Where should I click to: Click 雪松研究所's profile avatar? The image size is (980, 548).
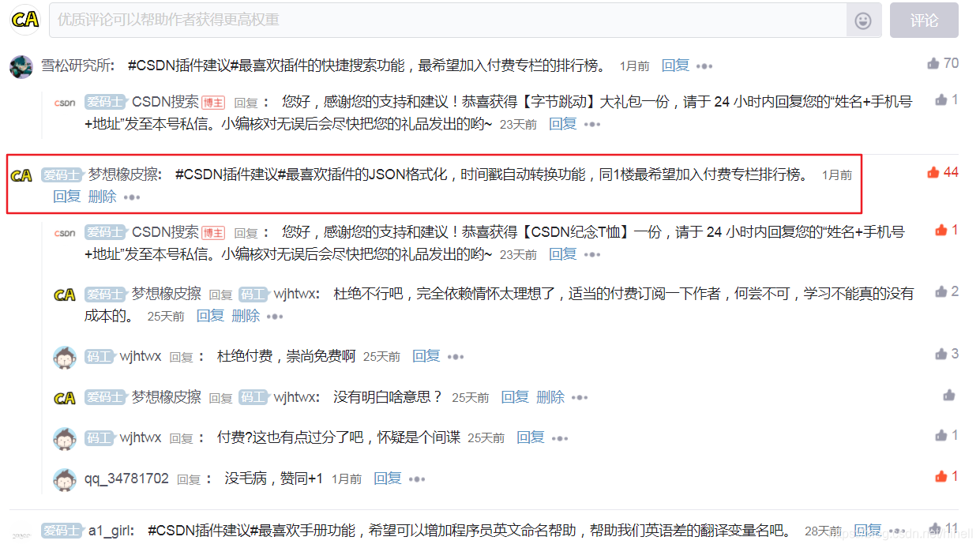click(20, 65)
